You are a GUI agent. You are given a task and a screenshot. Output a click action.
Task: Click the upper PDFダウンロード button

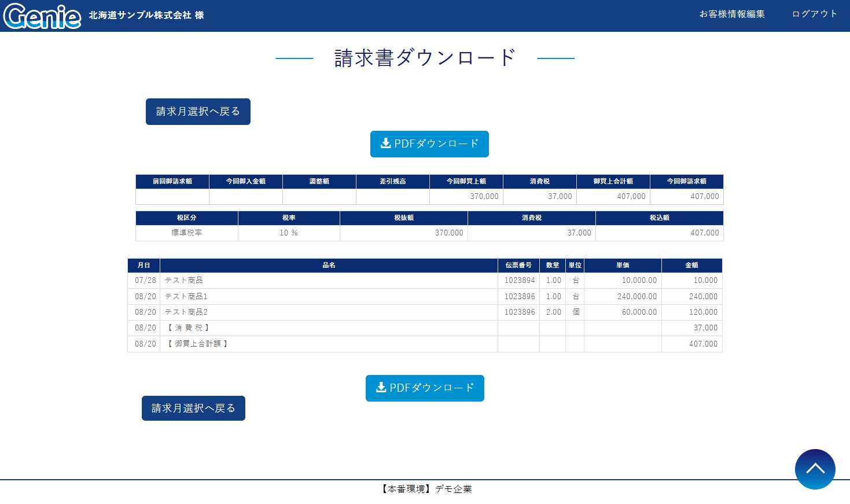[x=429, y=144]
